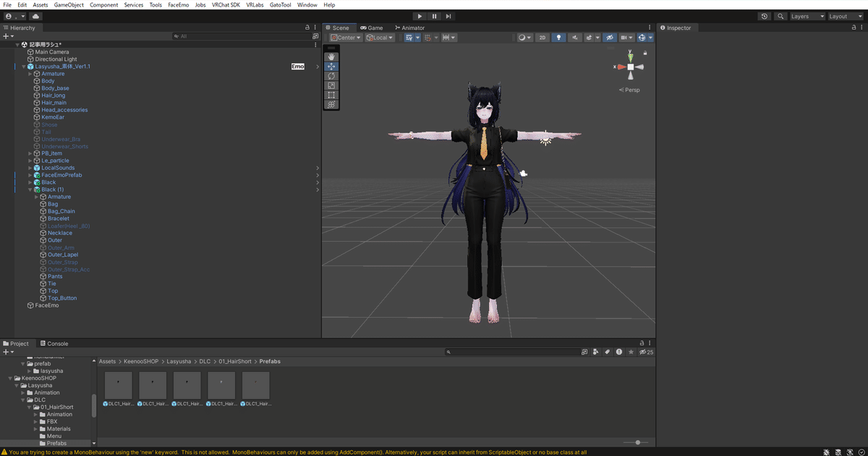Open the Center pivot mode dropdown

346,38
